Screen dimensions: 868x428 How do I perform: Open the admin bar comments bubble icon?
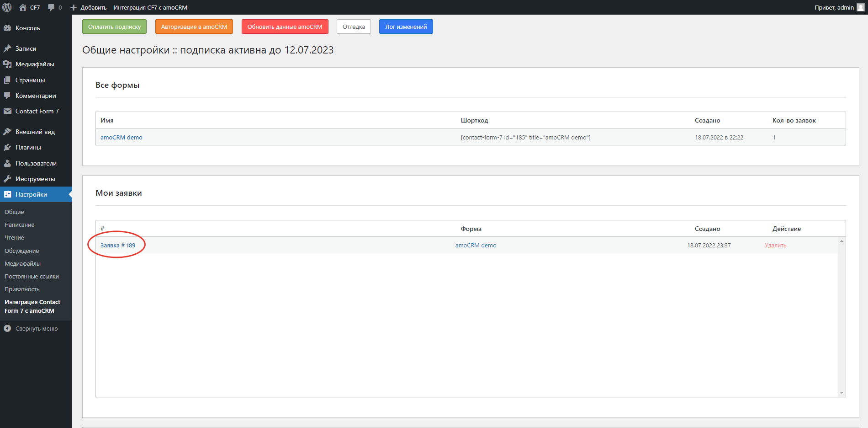pyautogui.click(x=52, y=7)
